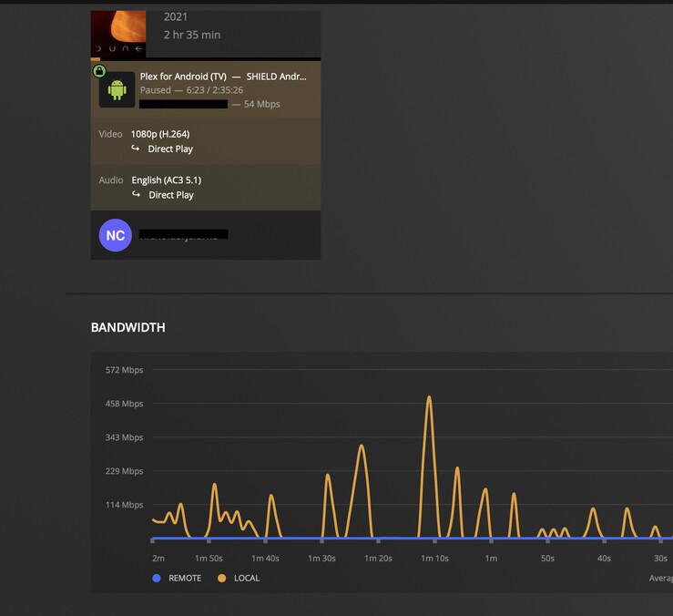Click the 1m 50s time axis label

click(x=209, y=559)
